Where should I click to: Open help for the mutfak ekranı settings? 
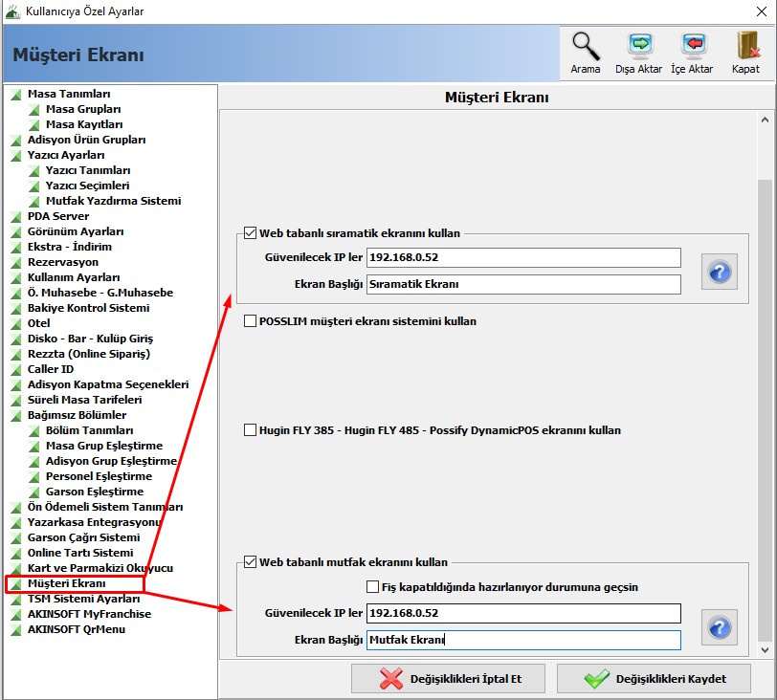coord(720,627)
